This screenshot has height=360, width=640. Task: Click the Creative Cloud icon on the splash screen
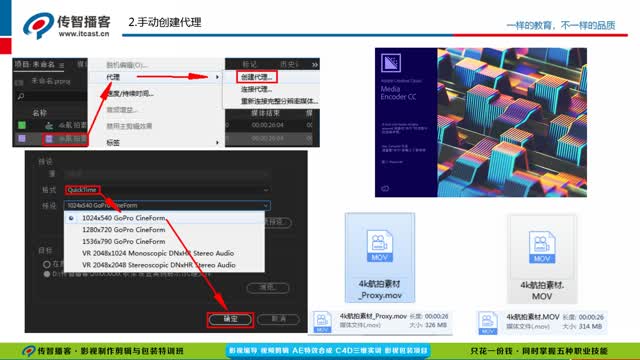click(384, 188)
